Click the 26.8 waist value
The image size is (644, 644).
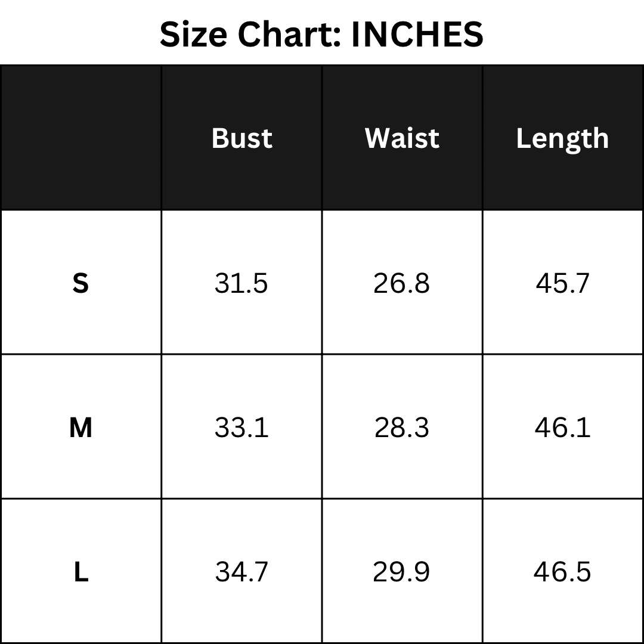tap(401, 283)
